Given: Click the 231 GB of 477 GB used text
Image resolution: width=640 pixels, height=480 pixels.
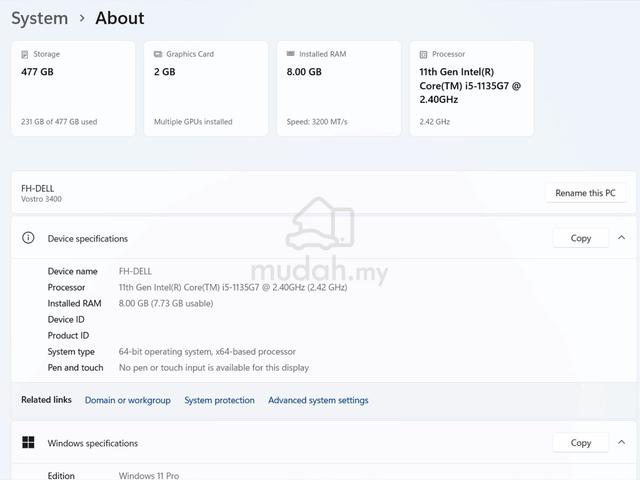Looking at the screenshot, I should pos(59,122).
